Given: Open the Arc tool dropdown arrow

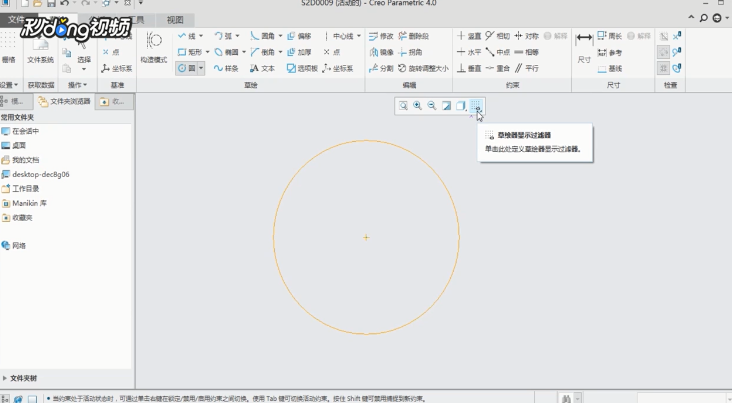Looking at the screenshot, I should click(x=237, y=36).
